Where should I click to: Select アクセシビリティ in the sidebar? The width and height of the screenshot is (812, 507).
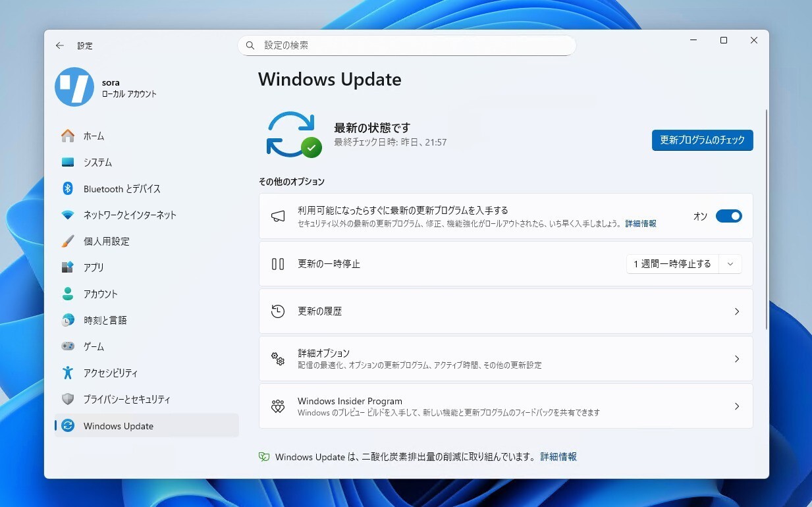pyautogui.click(x=147, y=373)
